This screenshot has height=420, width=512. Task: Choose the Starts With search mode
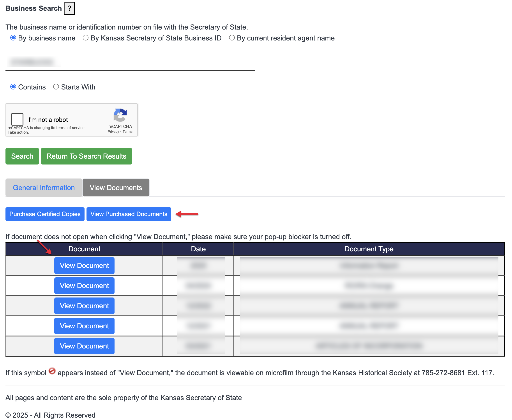click(x=56, y=87)
